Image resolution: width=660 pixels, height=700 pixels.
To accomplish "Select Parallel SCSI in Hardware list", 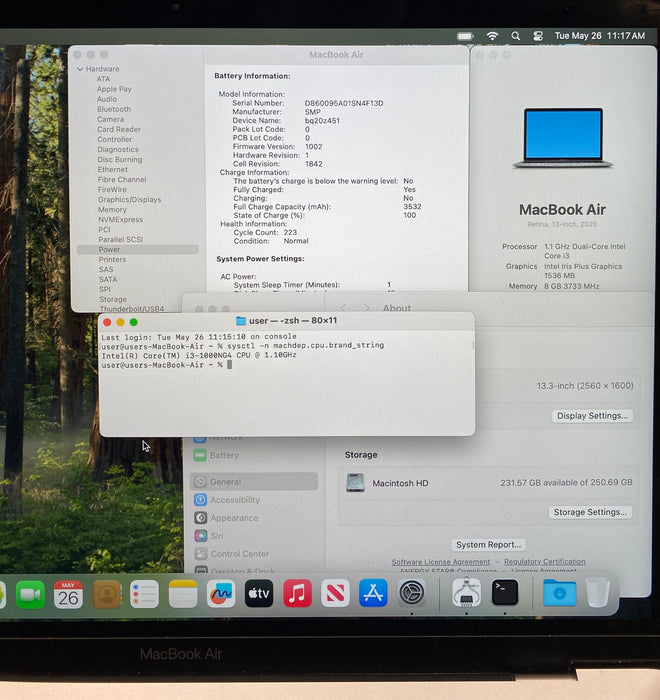I will 121,240.
